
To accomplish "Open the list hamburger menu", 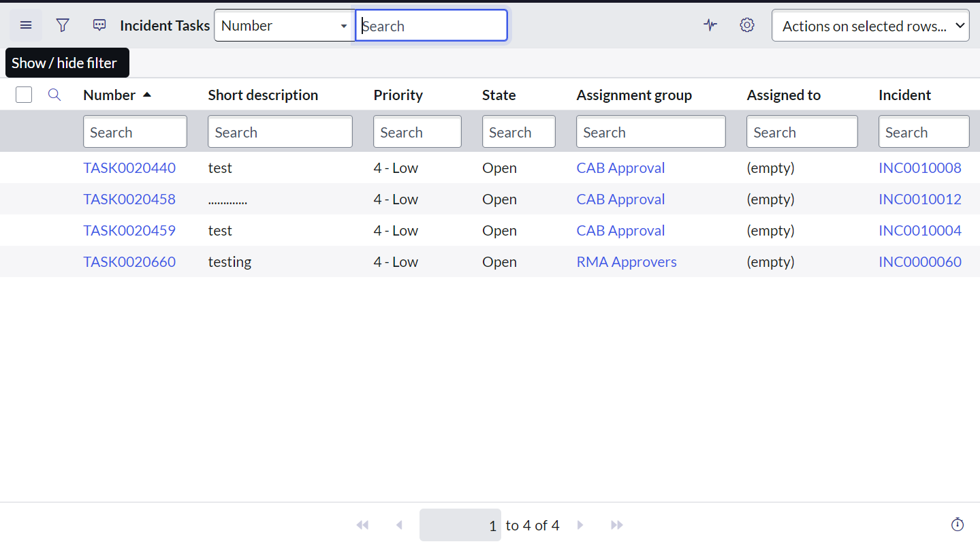I will [x=25, y=25].
